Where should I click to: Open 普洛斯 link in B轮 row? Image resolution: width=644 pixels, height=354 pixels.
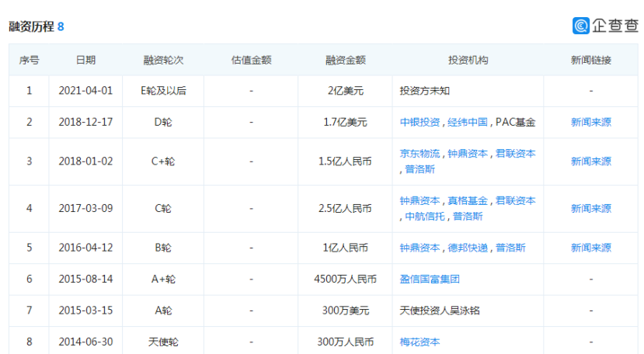[x=510, y=248]
